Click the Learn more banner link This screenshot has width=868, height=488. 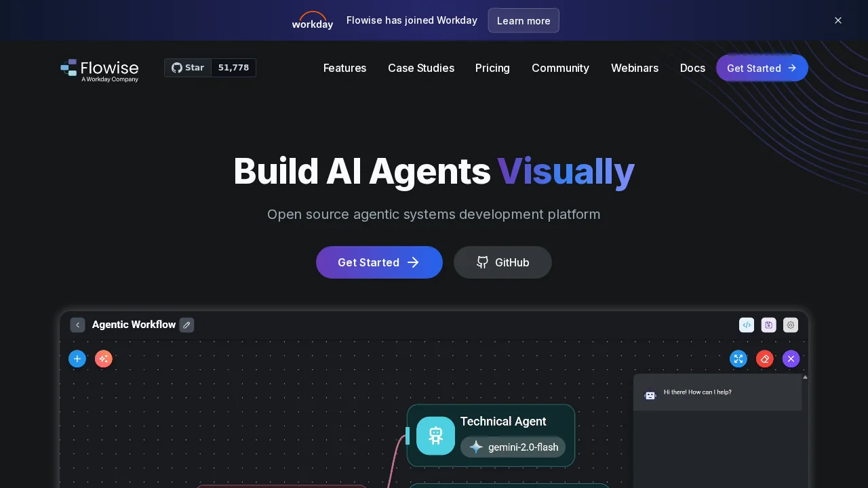pyautogui.click(x=524, y=20)
